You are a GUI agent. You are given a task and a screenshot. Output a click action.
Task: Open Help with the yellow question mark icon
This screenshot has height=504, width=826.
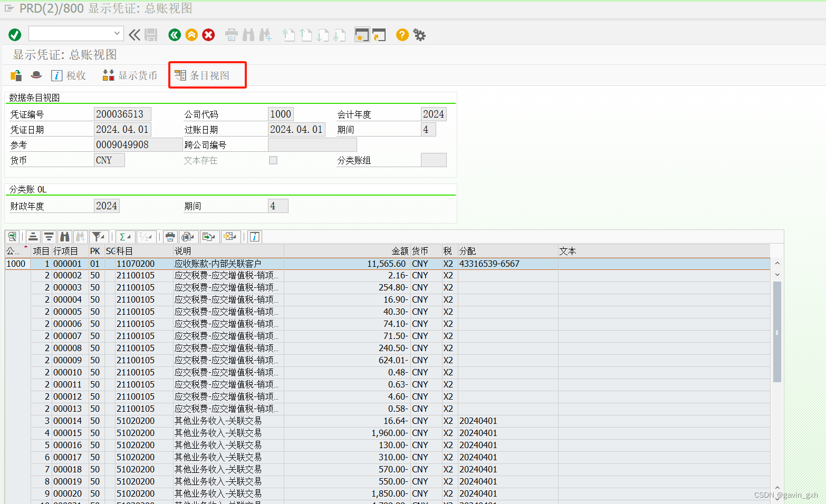pos(402,35)
